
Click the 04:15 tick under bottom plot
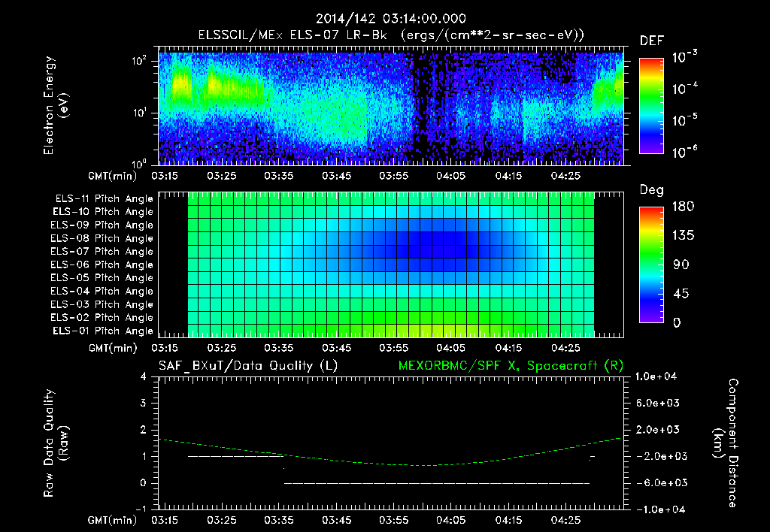click(x=508, y=520)
